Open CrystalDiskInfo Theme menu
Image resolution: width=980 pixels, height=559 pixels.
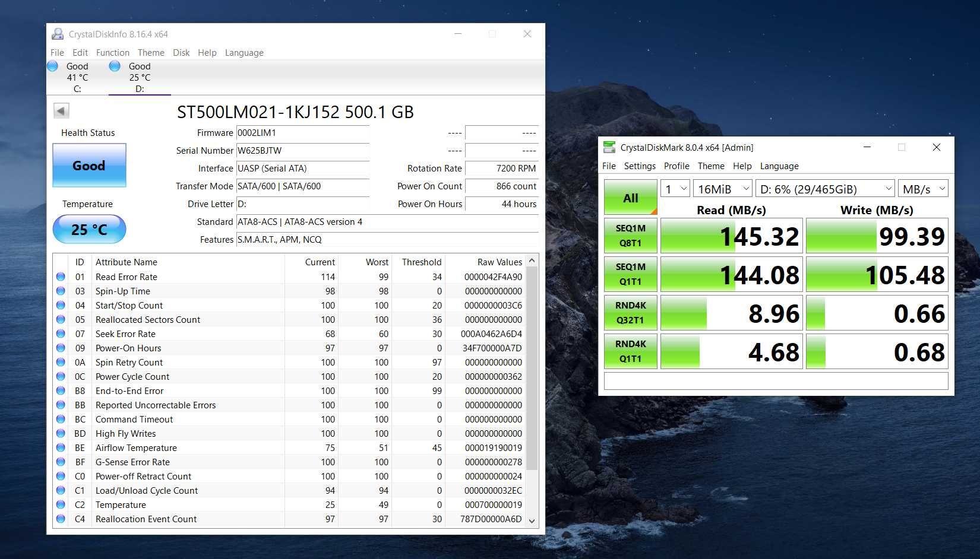(151, 52)
